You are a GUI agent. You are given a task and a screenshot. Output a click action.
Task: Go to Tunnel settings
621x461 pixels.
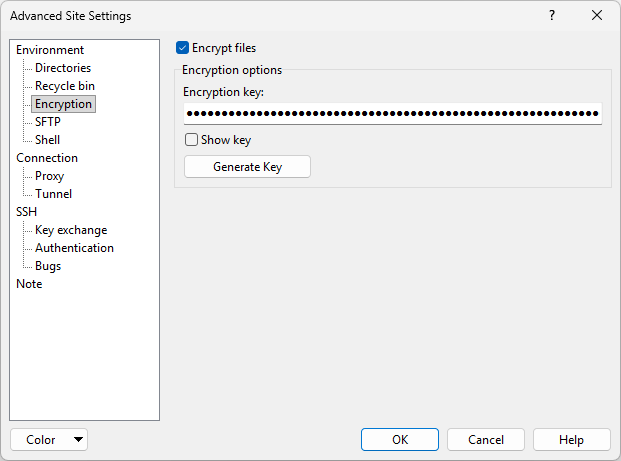[53, 194]
